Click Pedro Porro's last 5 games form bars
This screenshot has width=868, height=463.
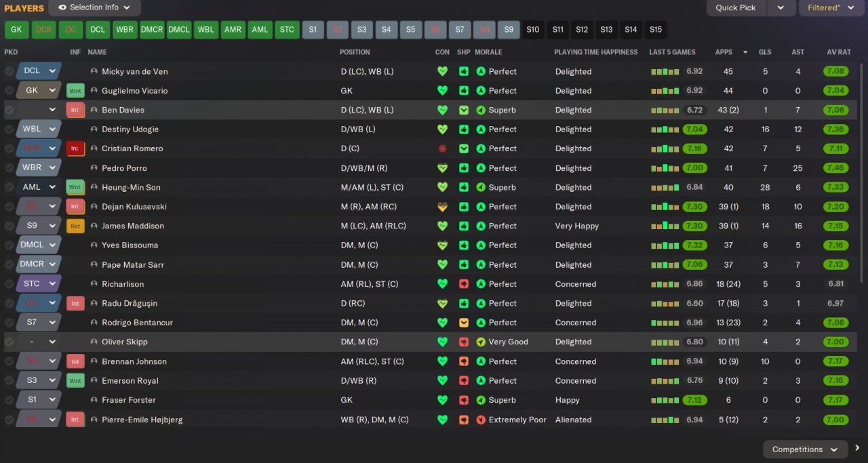tap(665, 168)
